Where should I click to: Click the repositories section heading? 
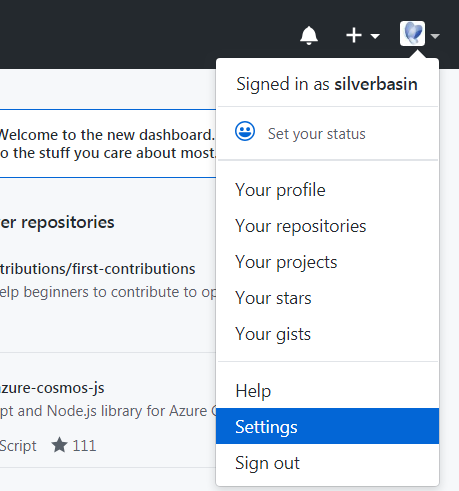coord(57,222)
